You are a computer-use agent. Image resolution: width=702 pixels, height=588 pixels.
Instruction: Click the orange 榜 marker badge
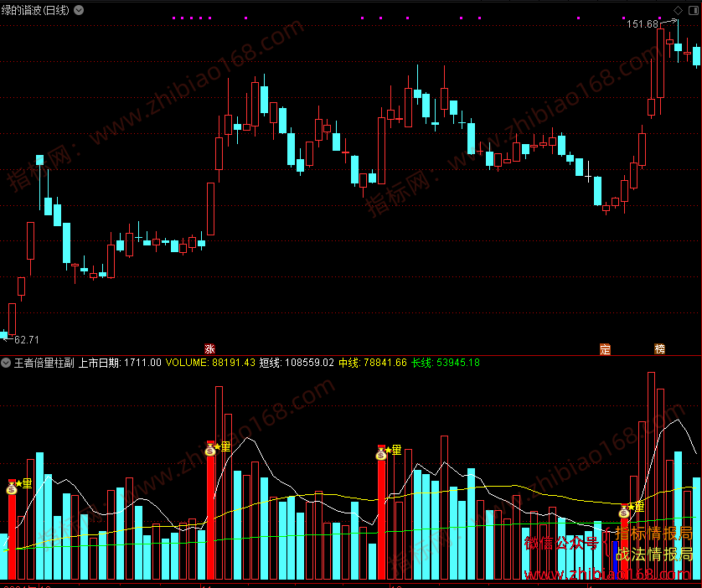pos(659,349)
